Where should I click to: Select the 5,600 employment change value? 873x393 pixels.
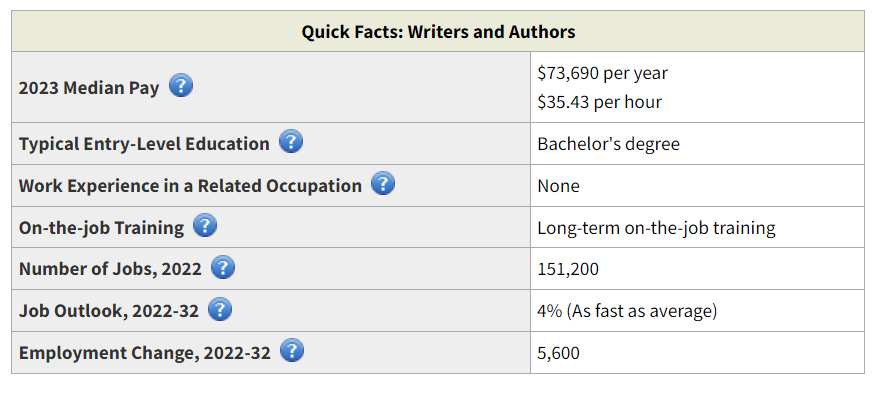click(558, 353)
